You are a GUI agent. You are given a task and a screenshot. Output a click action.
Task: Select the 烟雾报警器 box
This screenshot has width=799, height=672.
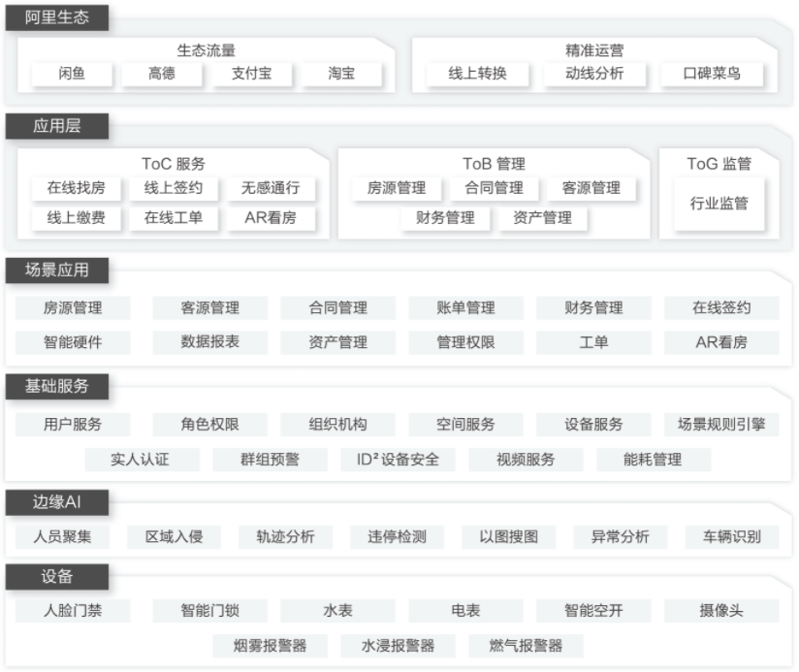click(x=271, y=646)
